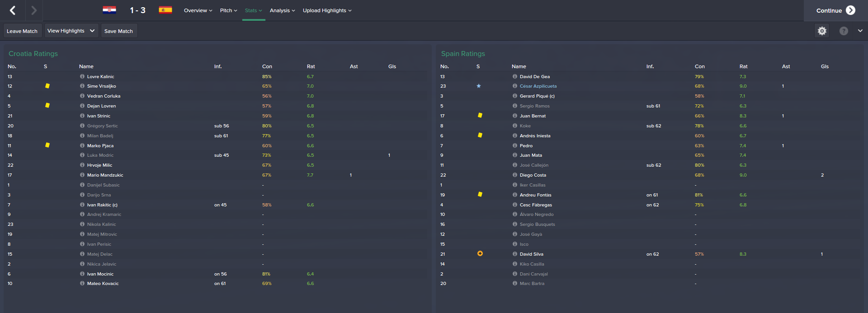Screen dimensions: 868x313
Task: Click the Spain flag icon
Action: click(165, 10)
